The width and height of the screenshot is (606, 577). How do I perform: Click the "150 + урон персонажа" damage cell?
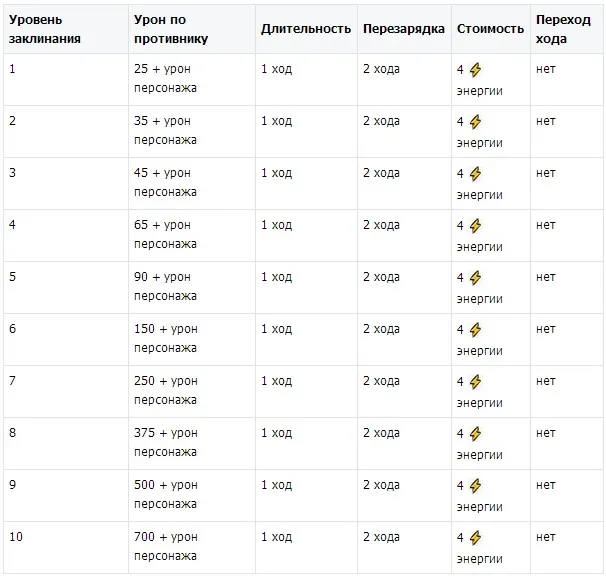pyautogui.click(x=166, y=339)
